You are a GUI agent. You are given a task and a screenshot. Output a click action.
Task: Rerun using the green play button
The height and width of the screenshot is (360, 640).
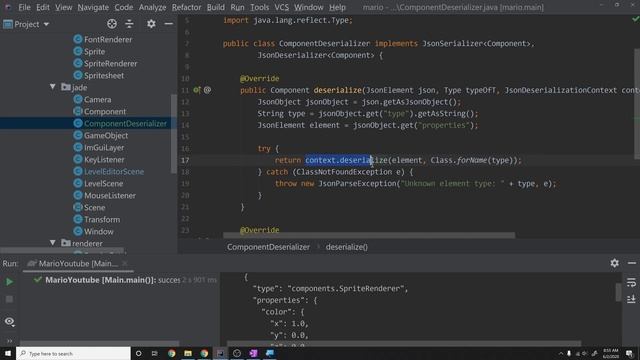9,282
